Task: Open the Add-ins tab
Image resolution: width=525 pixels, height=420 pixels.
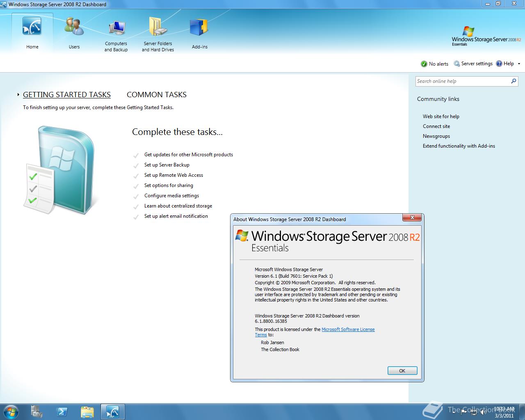Action: pos(200,33)
